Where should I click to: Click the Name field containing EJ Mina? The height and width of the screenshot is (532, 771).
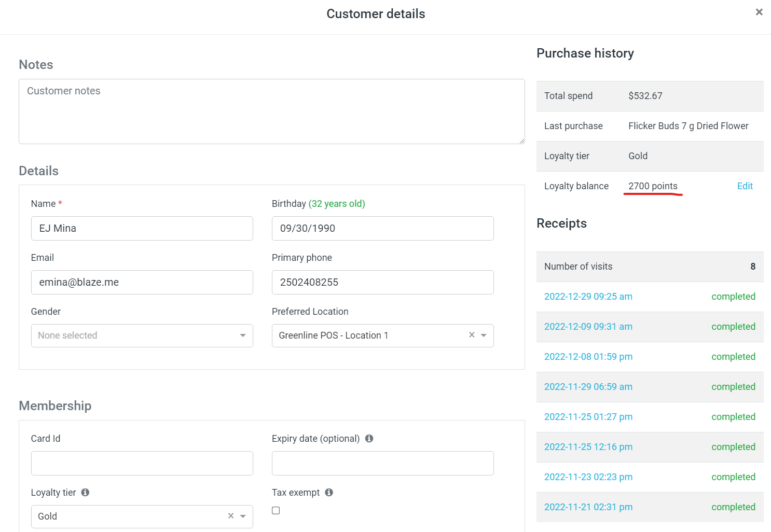[x=142, y=229]
